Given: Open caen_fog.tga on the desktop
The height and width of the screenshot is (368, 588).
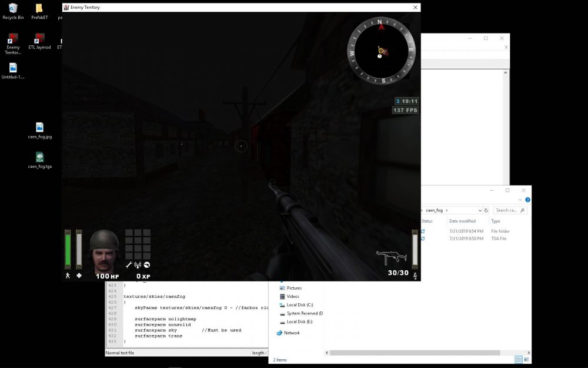Looking at the screenshot, I should click(x=40, y=160).
